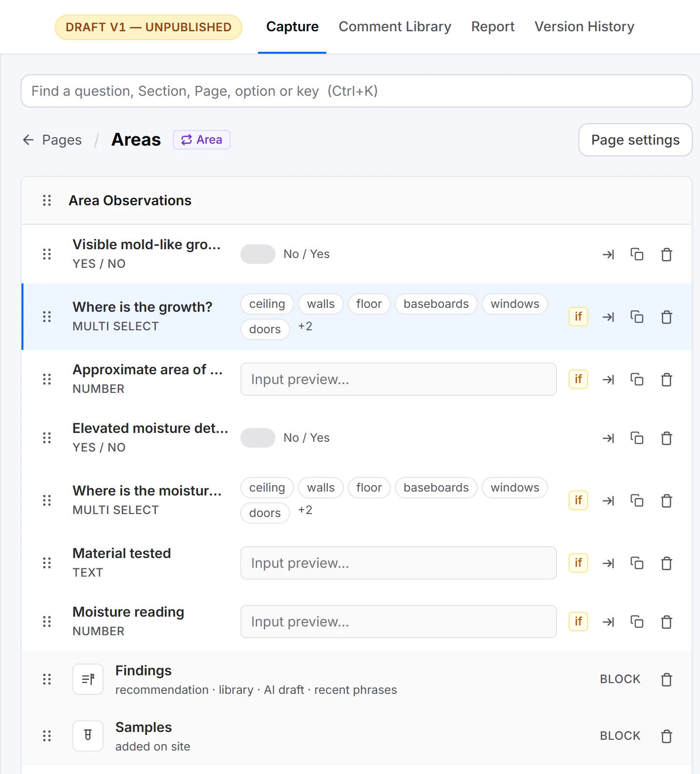Open 'if' condition on Where is the moisture row
Viewport: 700px width, 774px height.
point(578,500)
